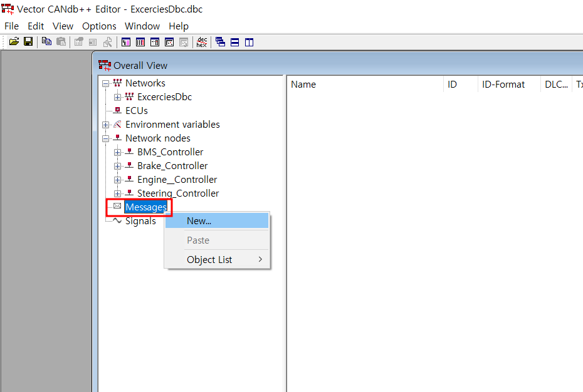The image size is (583, 392).
Task: Select the Brake_Controller tree item
Action: 172,166
